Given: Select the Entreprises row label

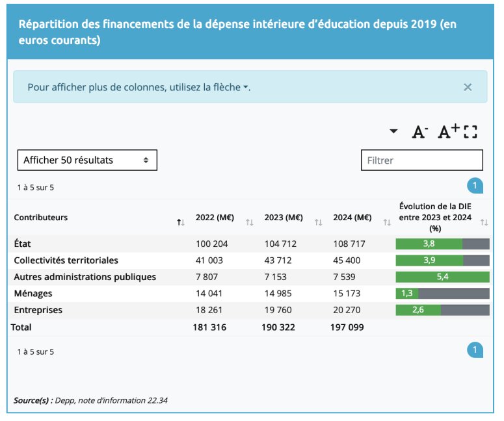Looking at the screenshot, I should 38,310.
